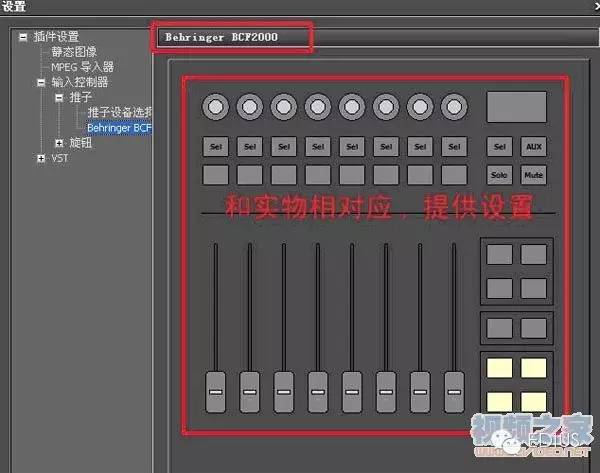
Task: Click the third fader handle from left
Action: pyautogui.click(x=284, y=392)
